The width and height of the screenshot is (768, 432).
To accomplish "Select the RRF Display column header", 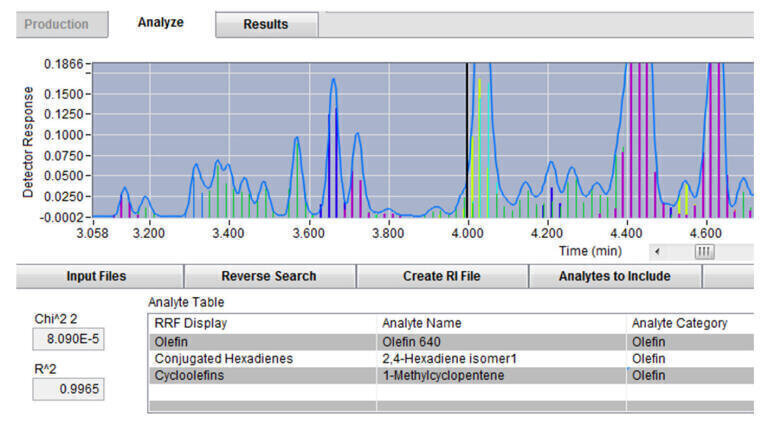I will [262, 323].
